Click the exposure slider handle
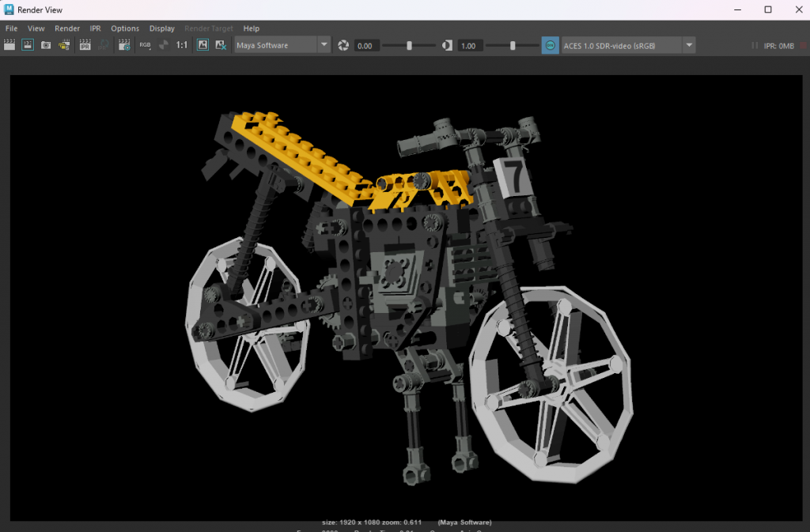This screenshot has height=532, width=810. [x=409, y=46]
